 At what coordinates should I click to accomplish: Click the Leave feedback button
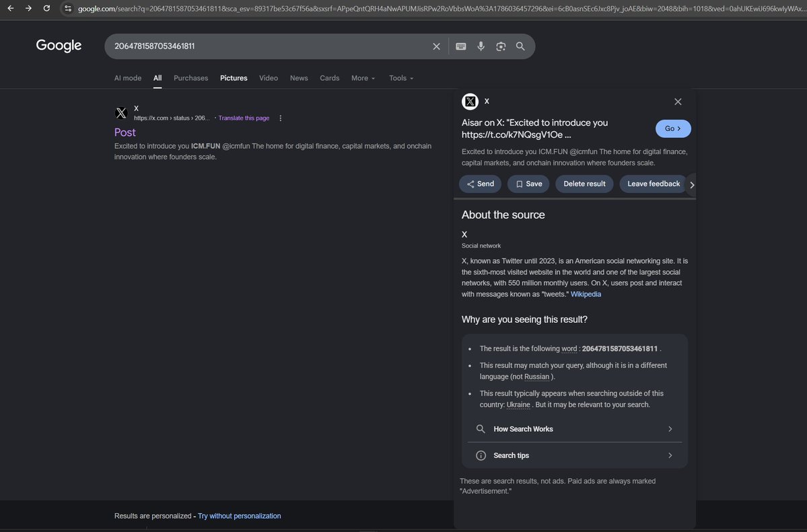654,184
